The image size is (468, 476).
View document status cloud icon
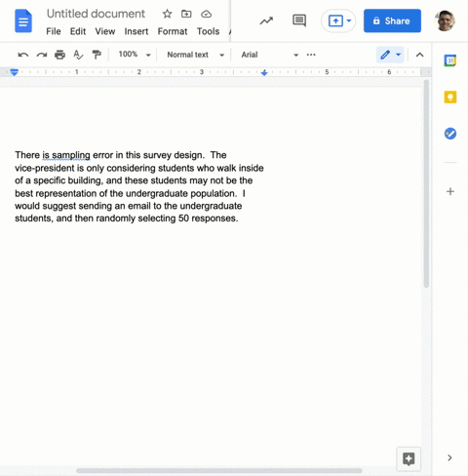point(206,14)
